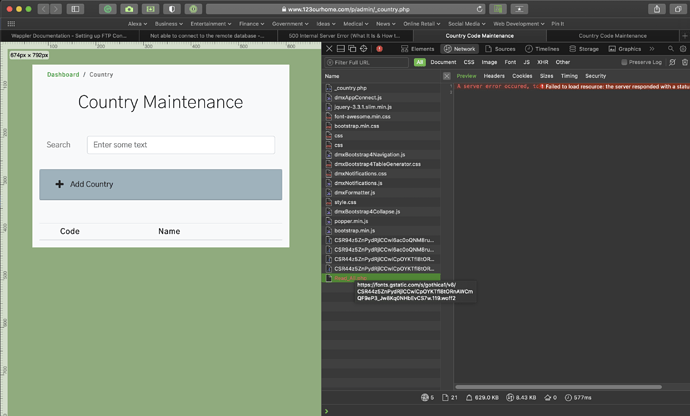The width and height of the screenshot is (690, 416).
Task: Open the Timelines inspector tab
Action: click(542, 49)
